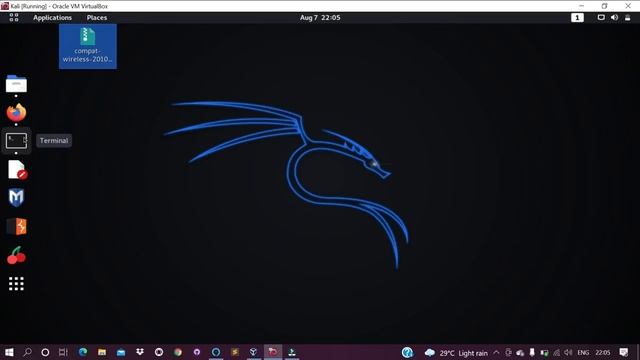Open the Places menu

pyautogui.click(x=97, y=18)
